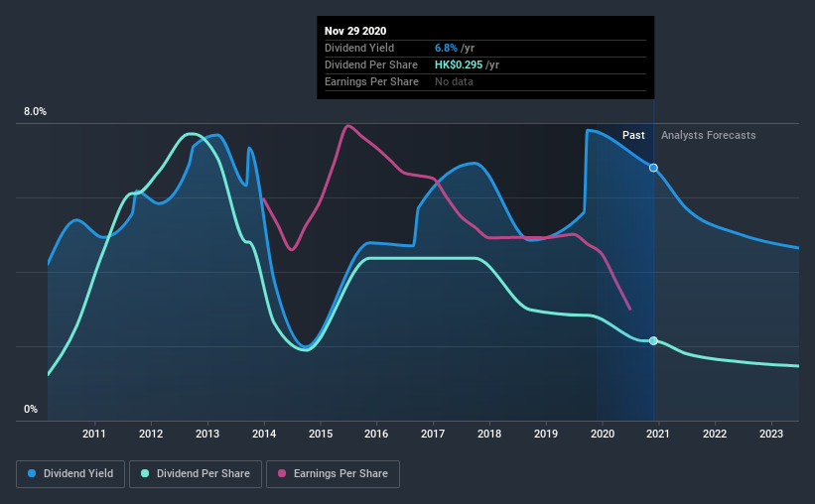
Task: Click the 2013 x-axis label
Action: [207, 434]
